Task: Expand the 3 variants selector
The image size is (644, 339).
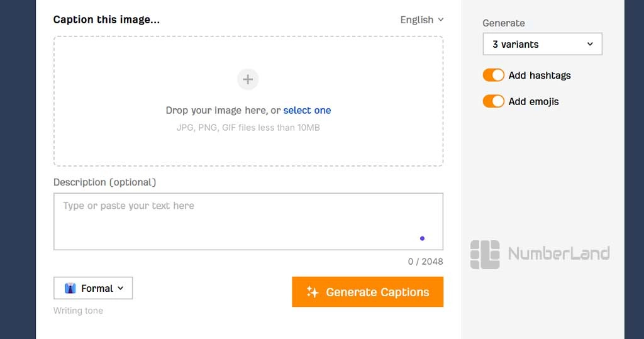Action: click(x=542, y=44)
